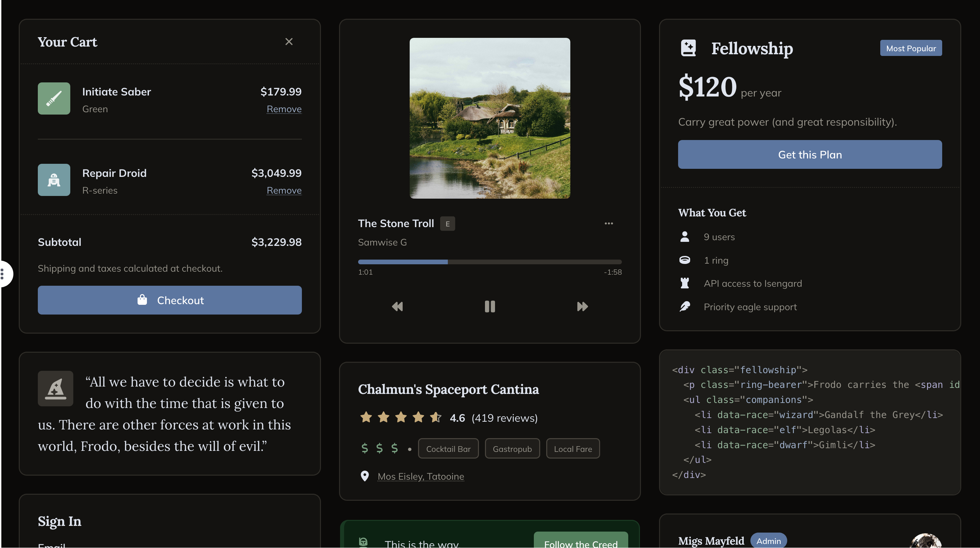Skip back to previous track
This screenshot has width=980, height=548.
pos(397,306)
